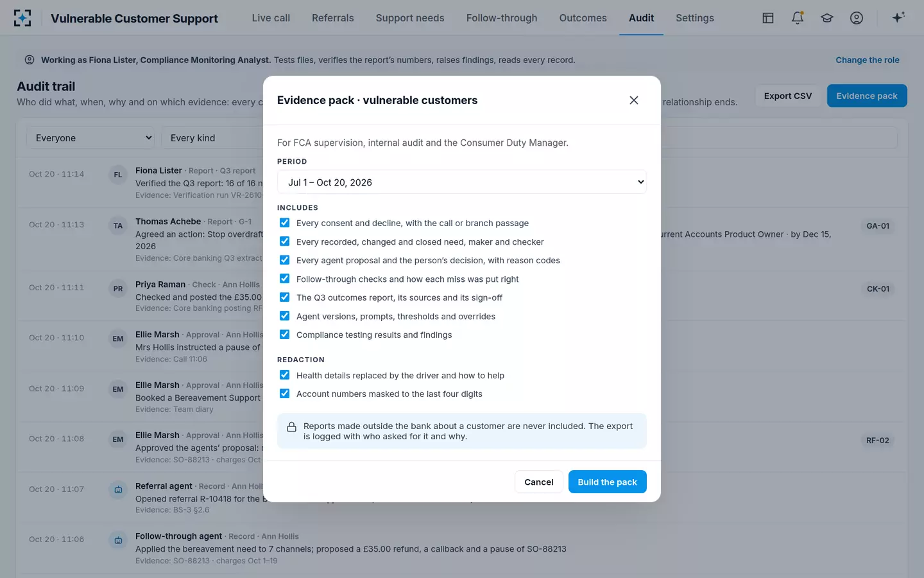Click Cancel in the dialog
Image resolution: width=924 pixels, height=578 pixels.
tap(539, 482)
